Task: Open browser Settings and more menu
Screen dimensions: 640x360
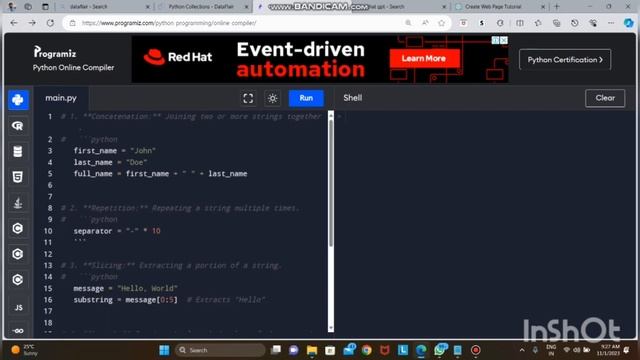Action: coord(611,23)
